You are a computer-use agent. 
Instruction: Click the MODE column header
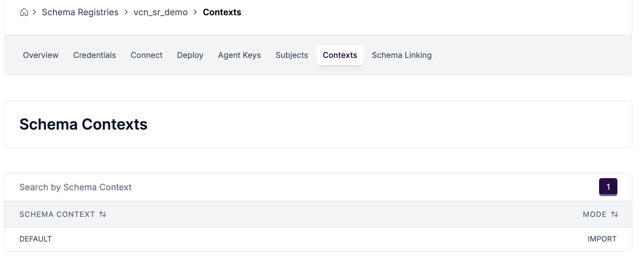(594, 214)
